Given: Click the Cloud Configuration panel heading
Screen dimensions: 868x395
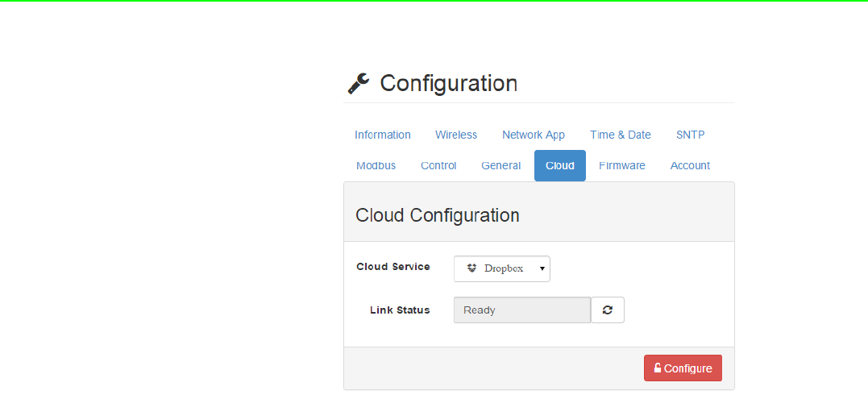Looking at the screenshot, I should click(x=438, y=215).
